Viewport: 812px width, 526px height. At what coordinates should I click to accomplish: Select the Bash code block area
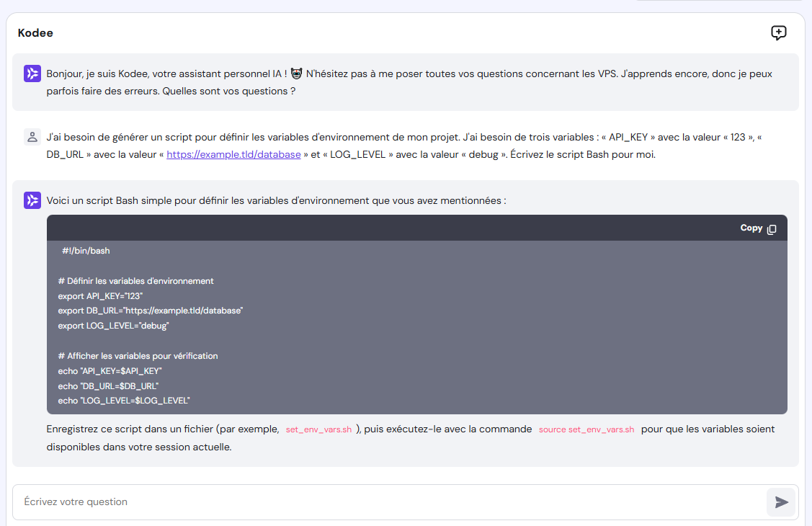(416, 324)
